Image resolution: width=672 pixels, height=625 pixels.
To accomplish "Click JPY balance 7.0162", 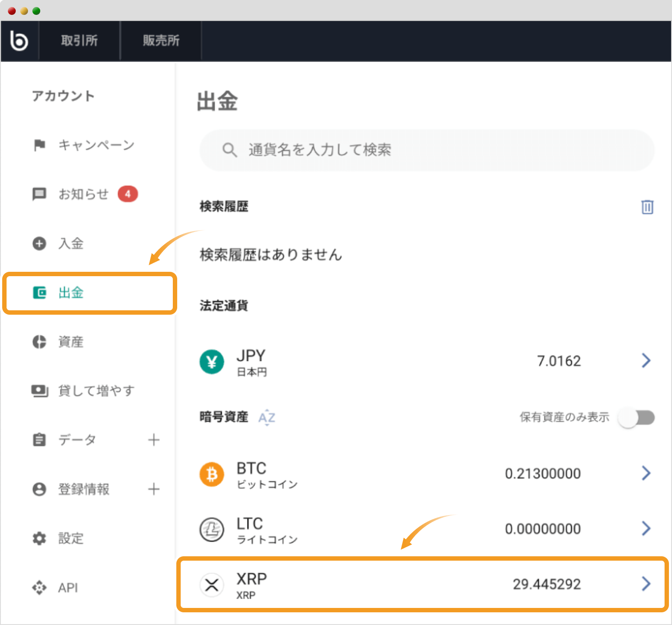I will pos(559,361).
